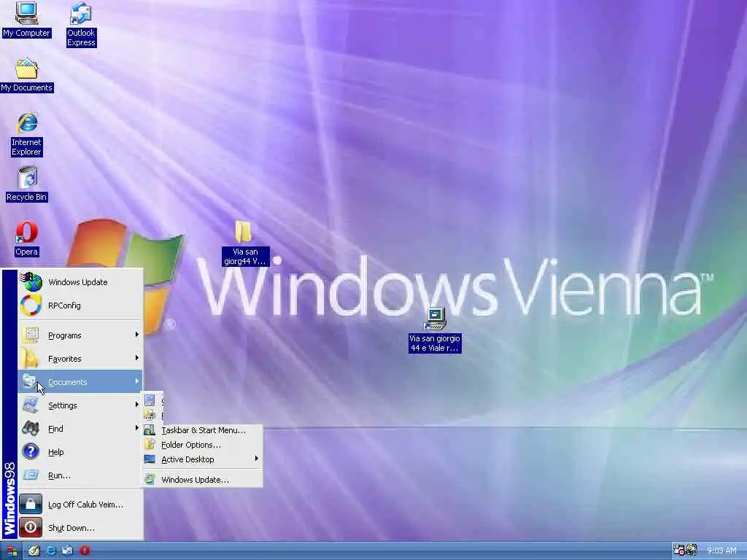The height and width of the screenshot is (560, 747).
Task: Launch Internet Explorer from quick launch
Action: point(50,551)
